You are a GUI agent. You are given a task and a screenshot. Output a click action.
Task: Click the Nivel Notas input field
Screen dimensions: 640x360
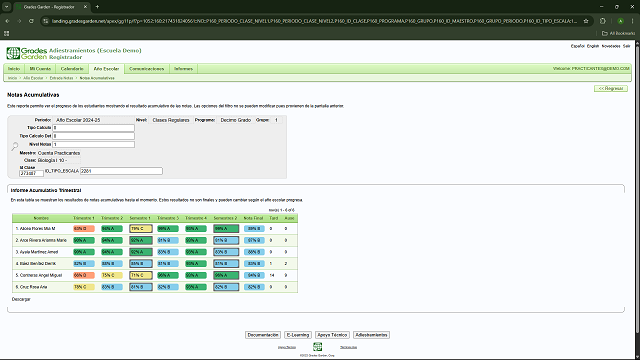point(93,144)
